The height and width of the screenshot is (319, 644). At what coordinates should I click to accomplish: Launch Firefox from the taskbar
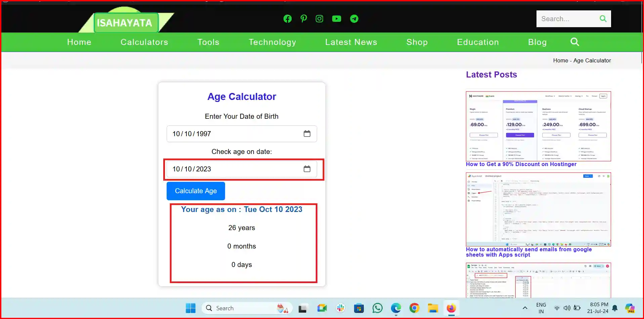coord(451,308)
